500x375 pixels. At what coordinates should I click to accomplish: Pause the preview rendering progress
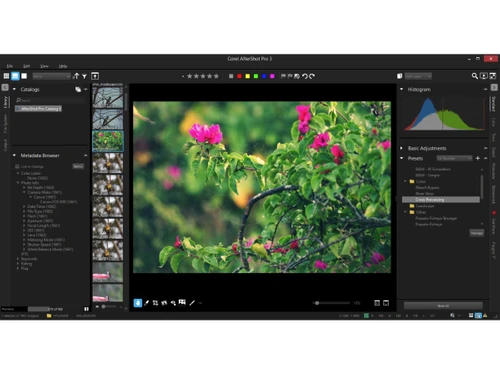[x=86, y=309]
